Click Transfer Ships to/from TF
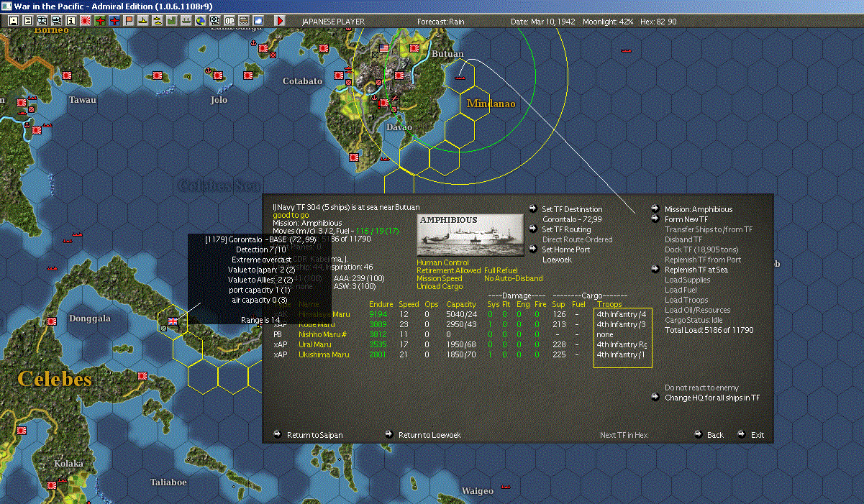 (x=709, y=229)
